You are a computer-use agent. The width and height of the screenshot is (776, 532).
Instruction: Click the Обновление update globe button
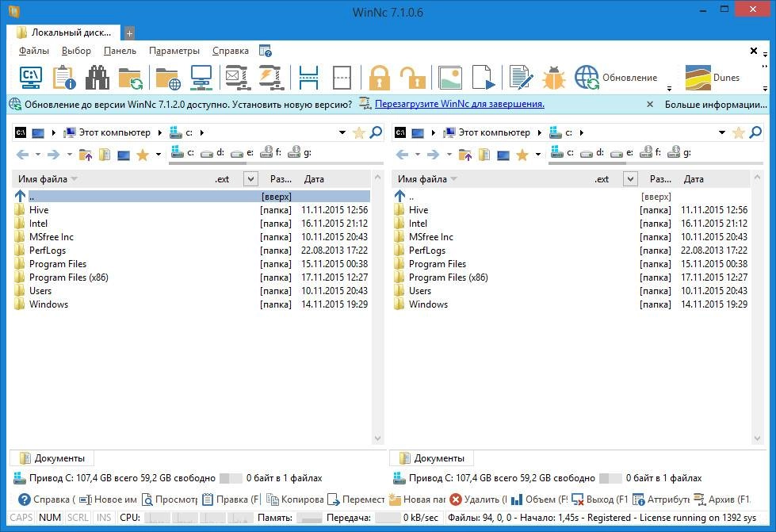coord(616,78)
